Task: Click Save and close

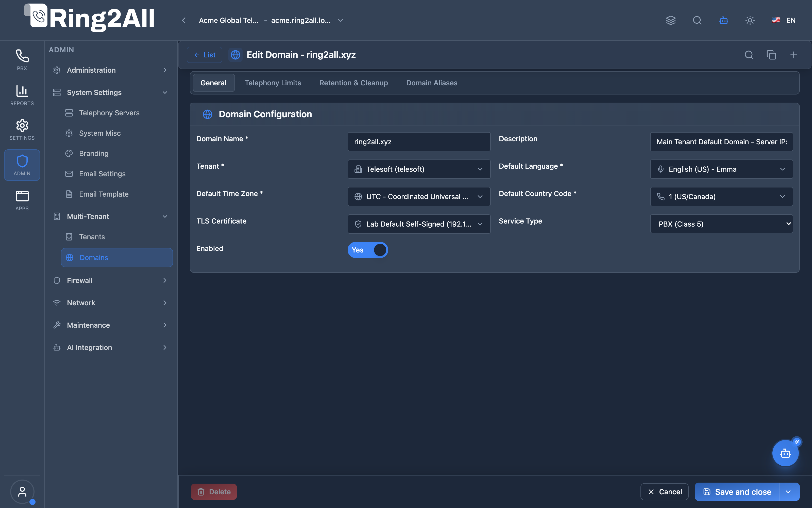Action: pos(737,492)
